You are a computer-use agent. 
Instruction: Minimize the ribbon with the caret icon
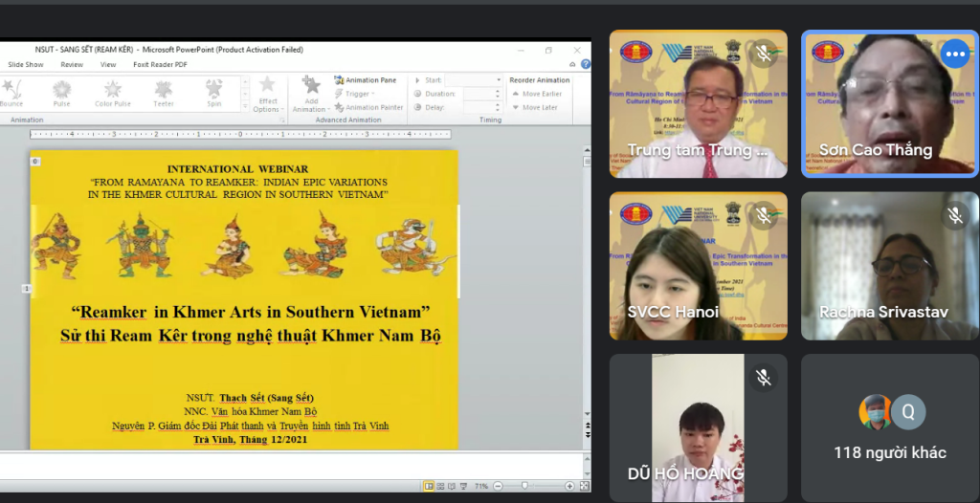tap(572, 64)
